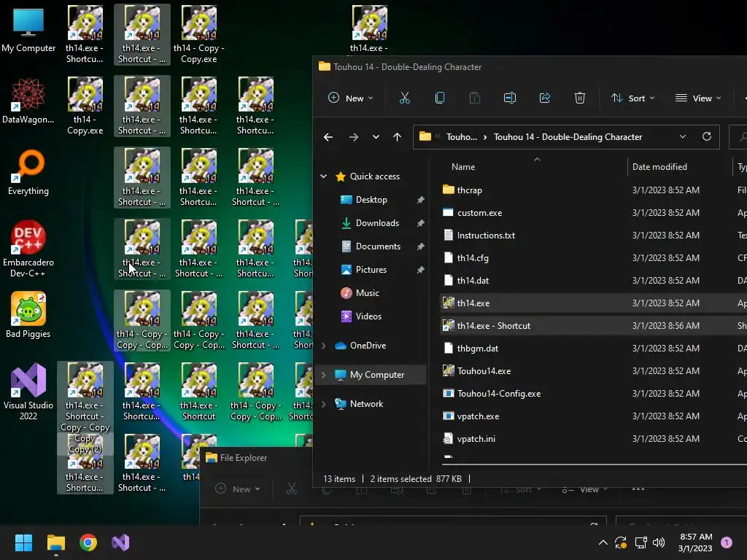Select the DataWagon desktop shortcut
Image resolution: width=747 pixels, height=560 pixels.
(x=28, y=101)
